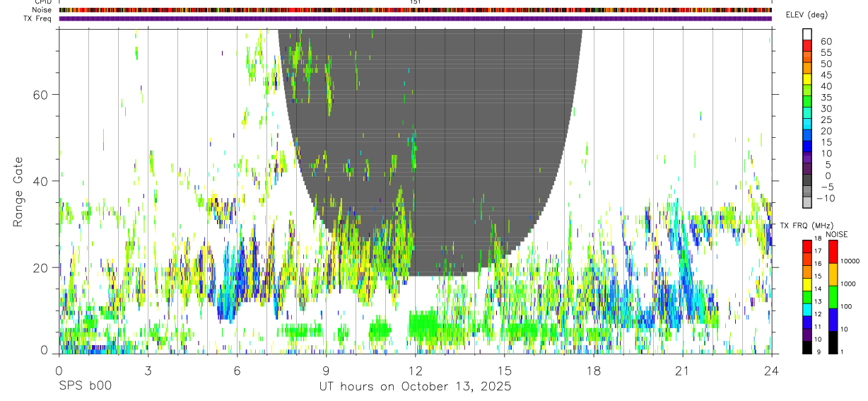Image resolution: width=868 pixels, height=401 pixels.
Task: Click the x-axis tick label '21'
Action: [x=682, y=371]
